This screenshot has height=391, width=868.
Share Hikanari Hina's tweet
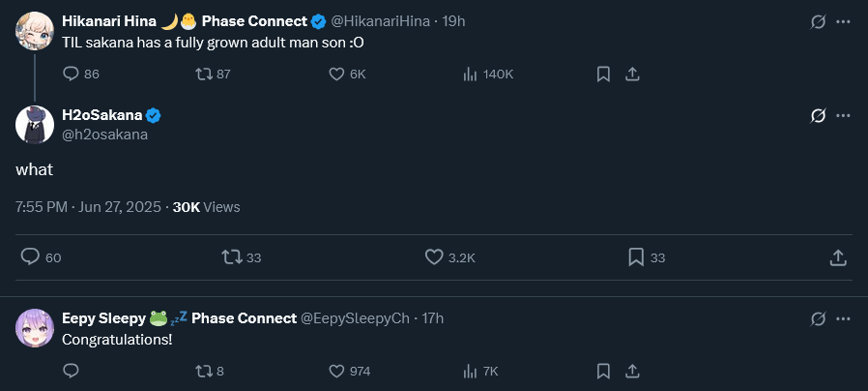tap(632, 74)
